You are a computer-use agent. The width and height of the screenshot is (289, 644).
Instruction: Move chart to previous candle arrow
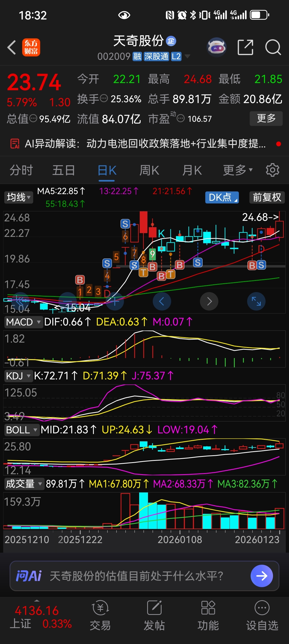[162, 301]
